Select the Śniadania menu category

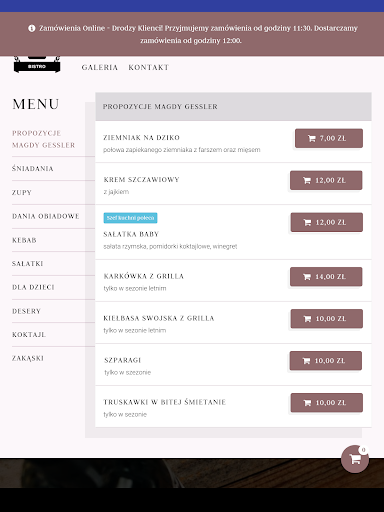[x=33, y=169]
